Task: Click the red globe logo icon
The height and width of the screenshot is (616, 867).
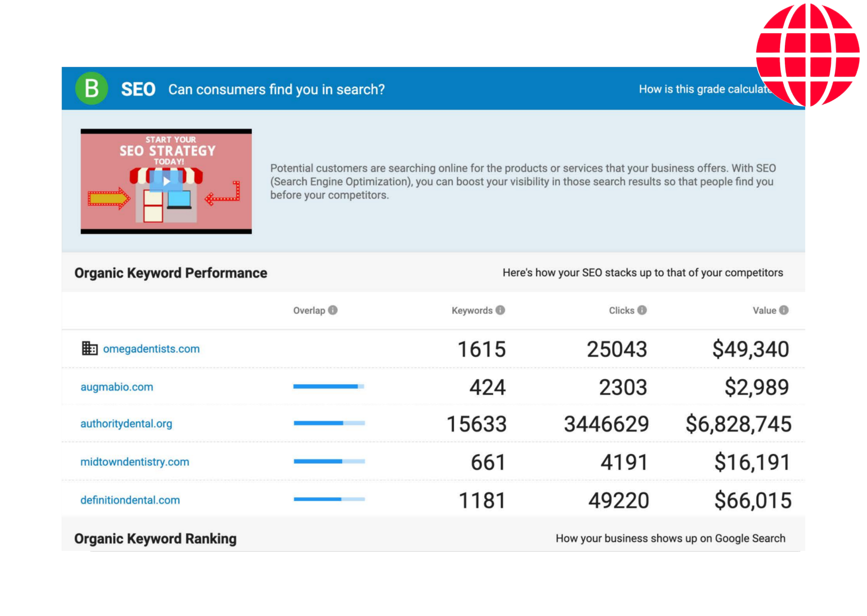Action: [x=808, y=54]
